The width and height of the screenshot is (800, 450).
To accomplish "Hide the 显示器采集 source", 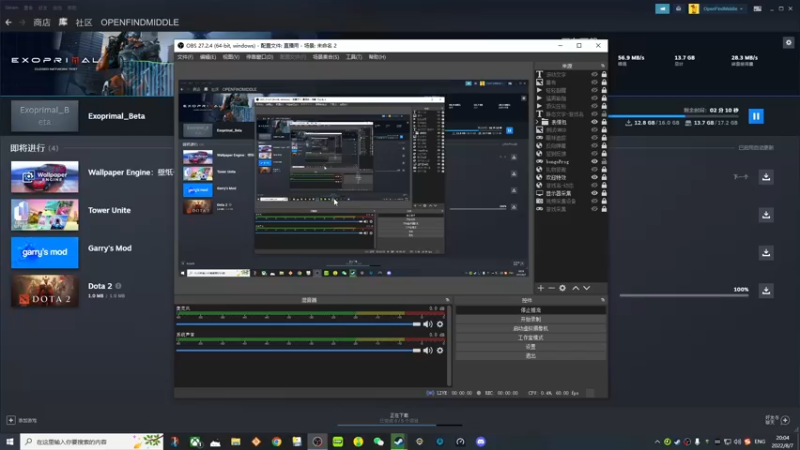I will [594, 193].
